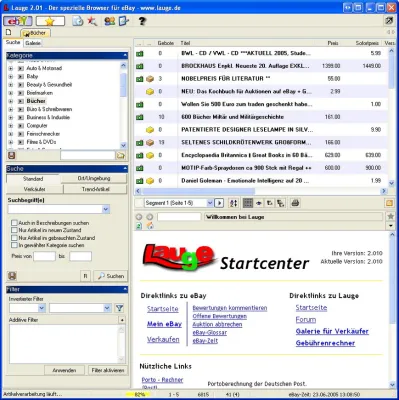The height and width of the screenshot is (400, 399).
Task: Enable 'In gewählter Kategorie suchen' checkbox
Action: (x=14, y=245)
